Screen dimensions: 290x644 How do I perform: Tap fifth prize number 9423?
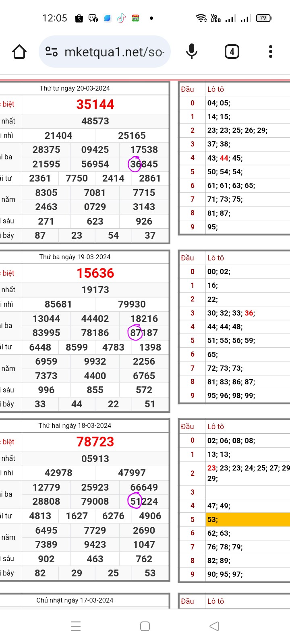pos(95,545)
